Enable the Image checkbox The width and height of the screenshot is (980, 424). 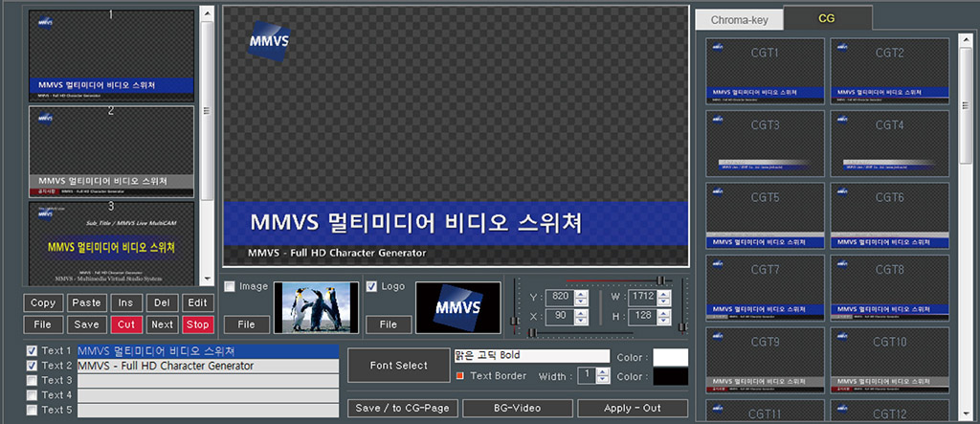tap(230, 286)
